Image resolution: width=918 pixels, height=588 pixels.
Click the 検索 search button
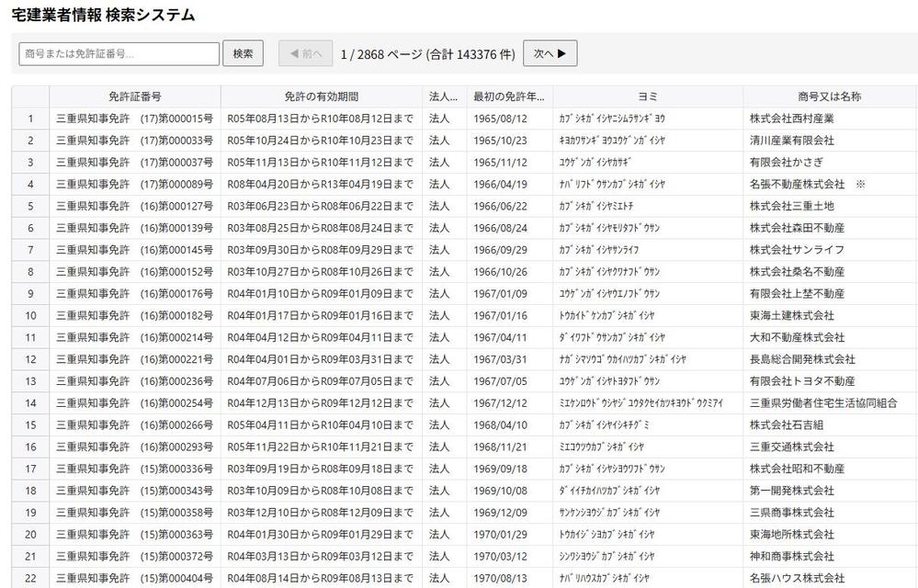coord(243,53)
